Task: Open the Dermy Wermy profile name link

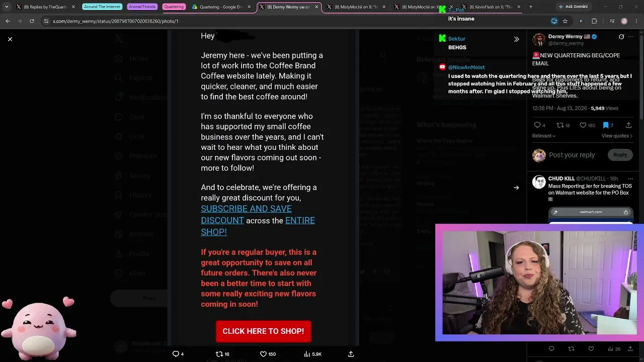Action: click(566, 37)
